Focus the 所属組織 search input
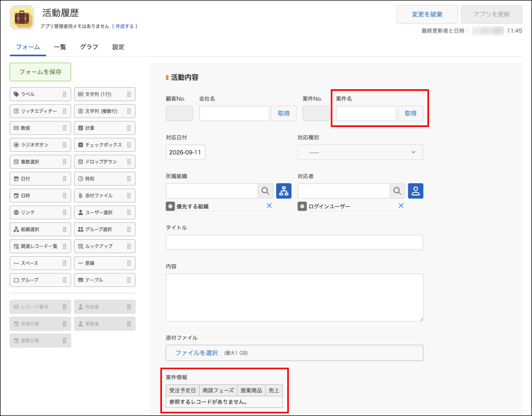Image resolution: width=532 pixels, height=416 pixels. tap(212, 191)
